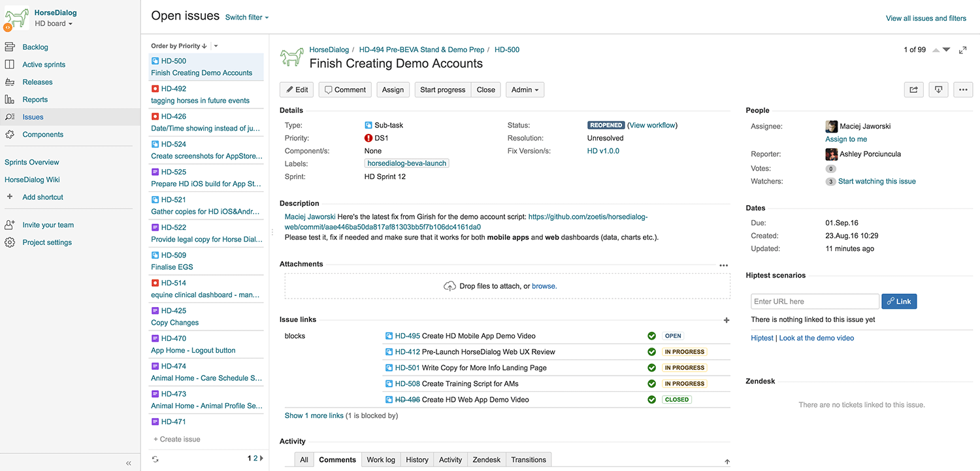Click the Comment button
Screen dimensions: 980x471
345,89
